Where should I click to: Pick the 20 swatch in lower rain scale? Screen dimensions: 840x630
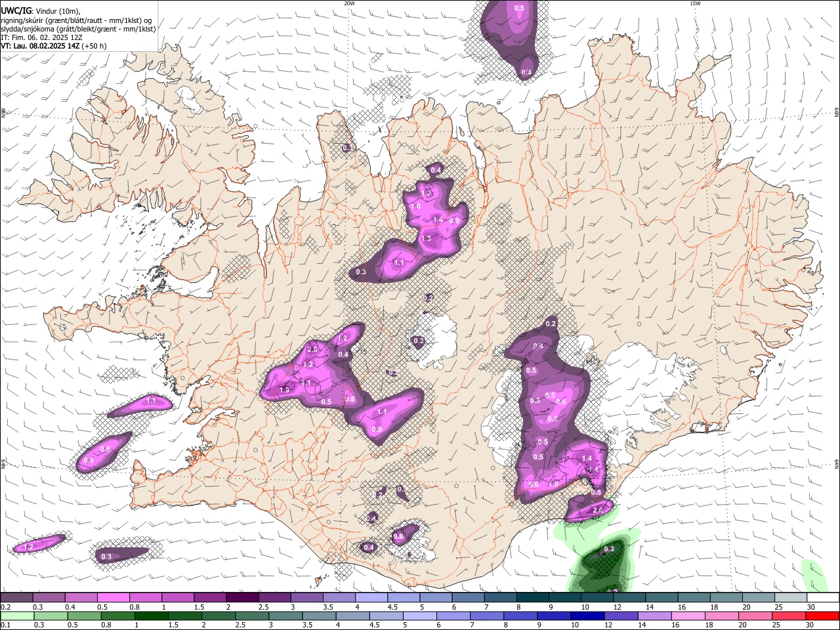click(755, 616)
